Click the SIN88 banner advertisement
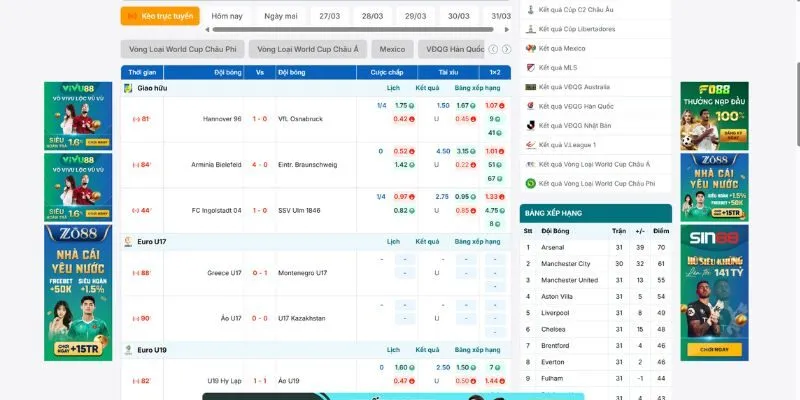 (714, 291)
